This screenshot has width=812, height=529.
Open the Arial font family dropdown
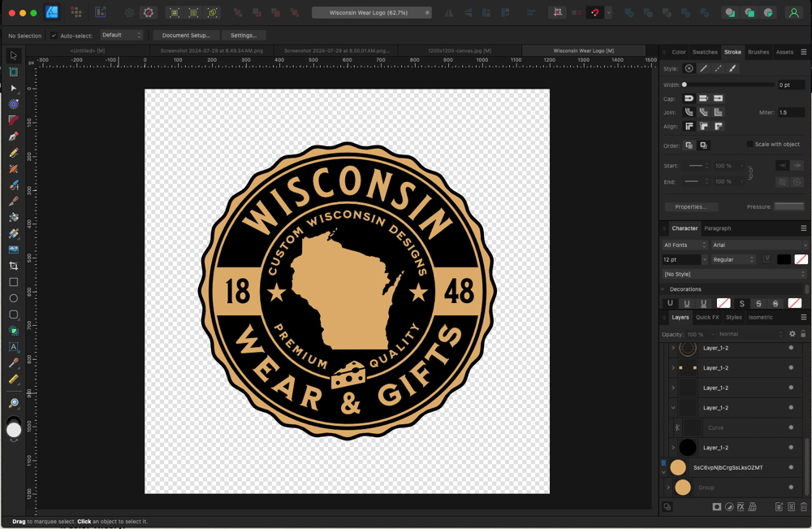click(x=758, y=245)
